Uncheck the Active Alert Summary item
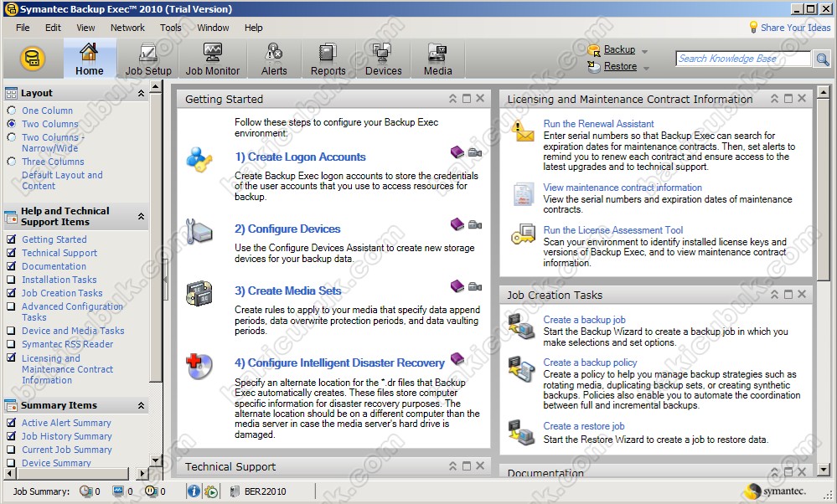Viewport: 837px width, 504px height. point(11,423)
